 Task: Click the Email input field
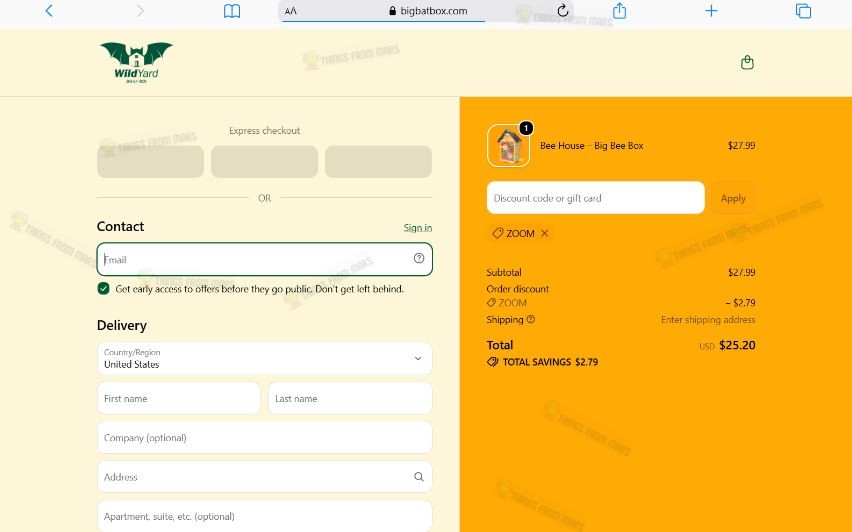pos(265,259)
